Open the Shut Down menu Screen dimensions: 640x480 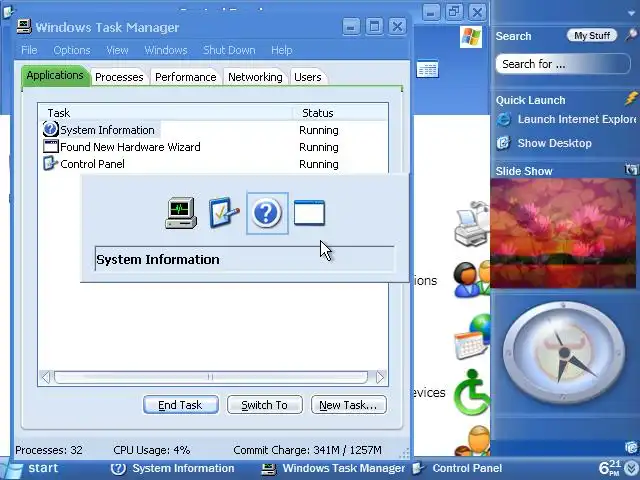(229, 50)
